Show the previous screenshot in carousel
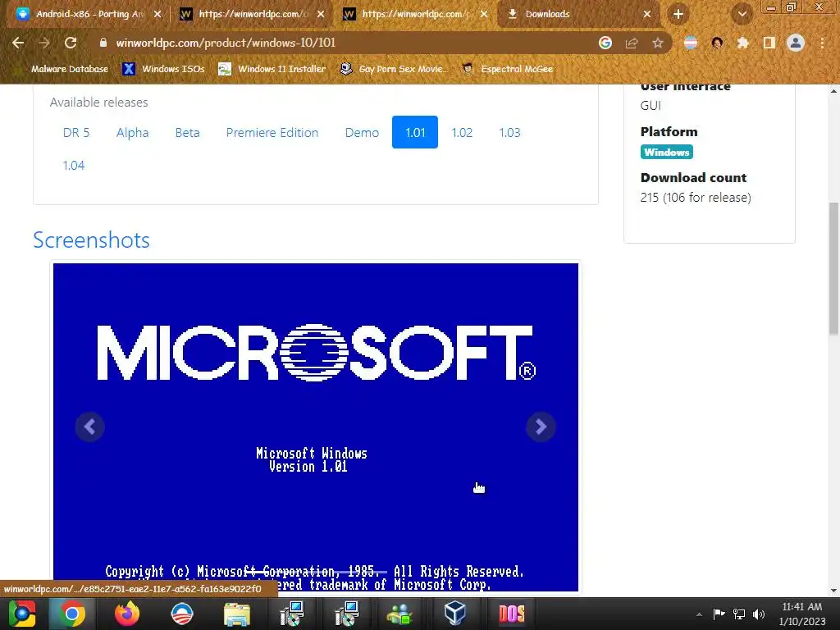The height and width of the screenshot is (630, 840). [89, 427]
